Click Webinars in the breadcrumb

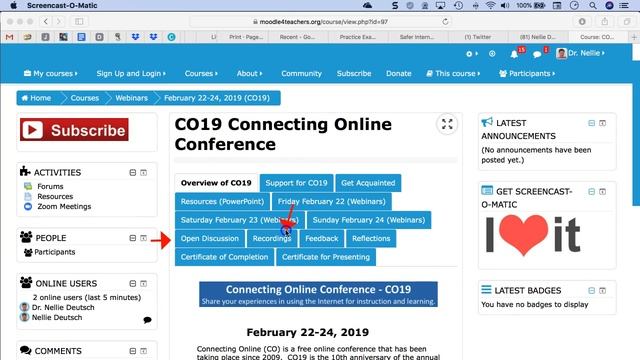[131, 98]
